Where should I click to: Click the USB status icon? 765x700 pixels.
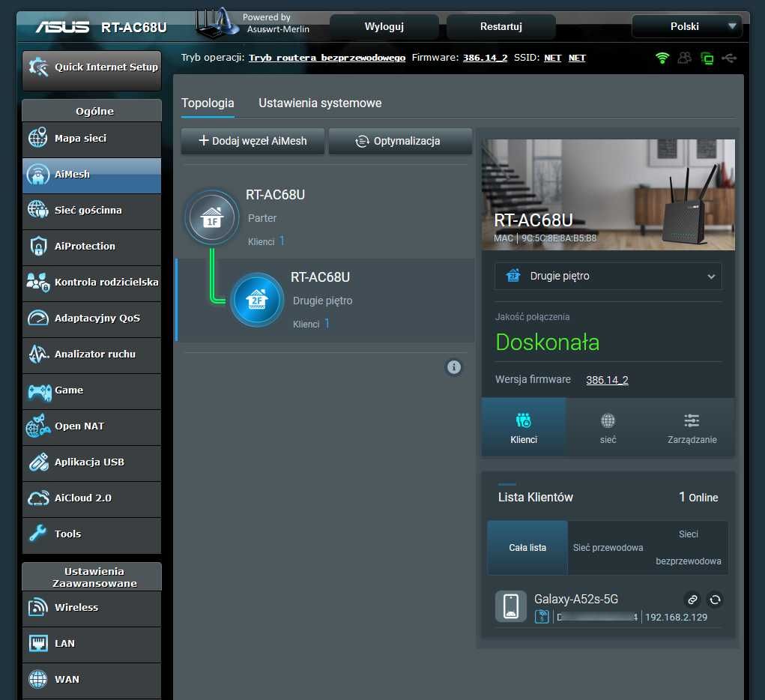click(x=729, y=58)
